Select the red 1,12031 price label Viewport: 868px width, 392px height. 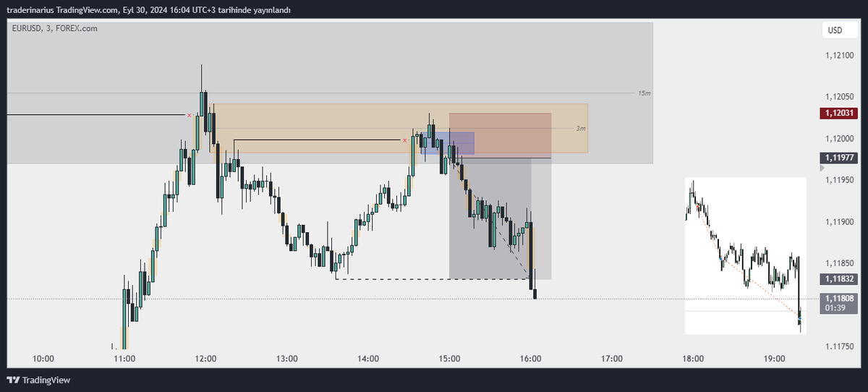838,113
